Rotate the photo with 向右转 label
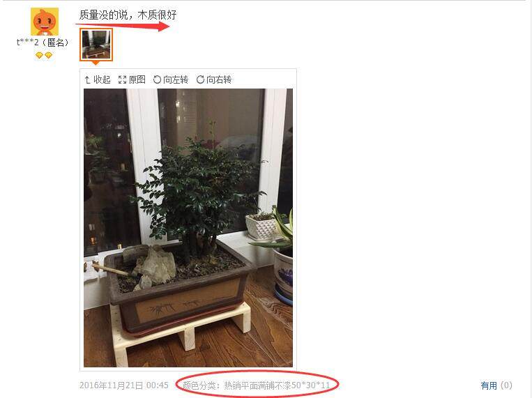This screenshot has height=398, width=532. [219, 79]
